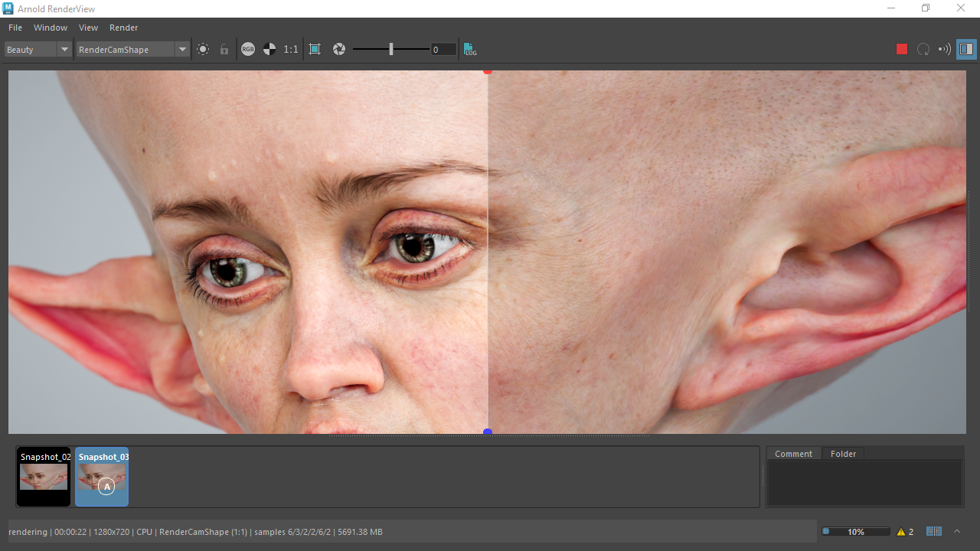
Task: Click the checkered background display icon
Action: pos(269,49)
